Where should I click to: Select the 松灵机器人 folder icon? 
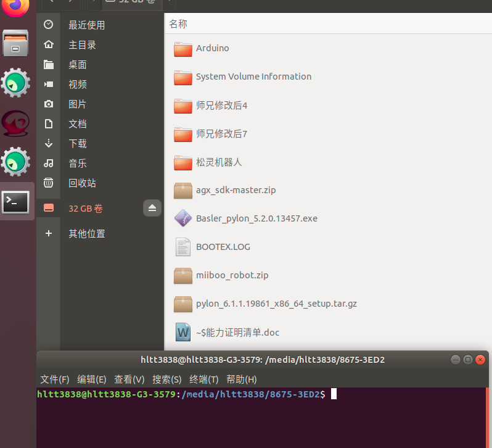[183, 163]
